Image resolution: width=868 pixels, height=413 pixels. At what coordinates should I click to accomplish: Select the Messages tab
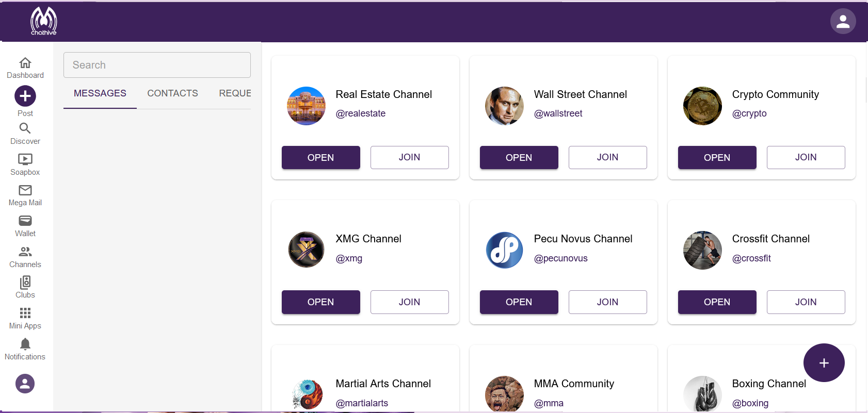pyautogui.click(x=100, y=93)
